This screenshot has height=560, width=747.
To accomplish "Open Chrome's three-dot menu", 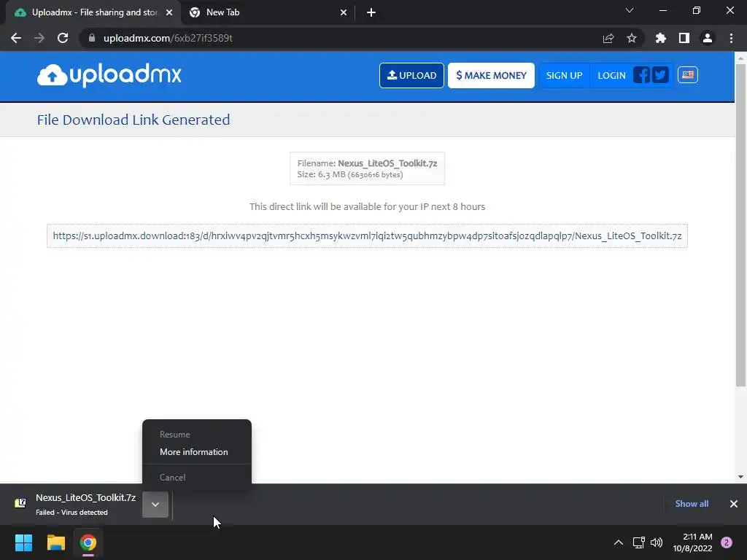I will [x=731, y=38].
